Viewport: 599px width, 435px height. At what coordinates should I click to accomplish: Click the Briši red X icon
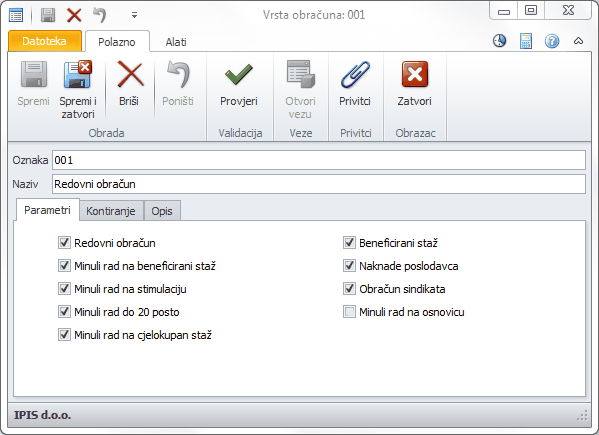(x=130, y=74)
